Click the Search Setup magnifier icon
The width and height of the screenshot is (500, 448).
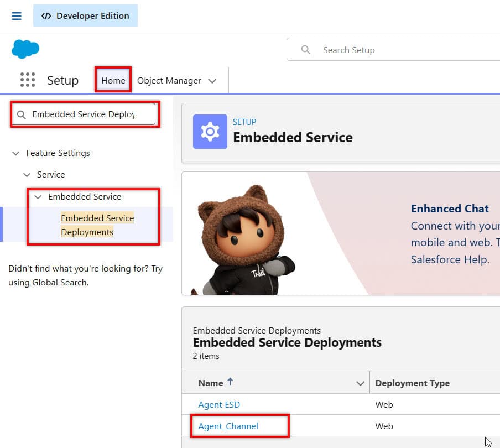point(305,49)
